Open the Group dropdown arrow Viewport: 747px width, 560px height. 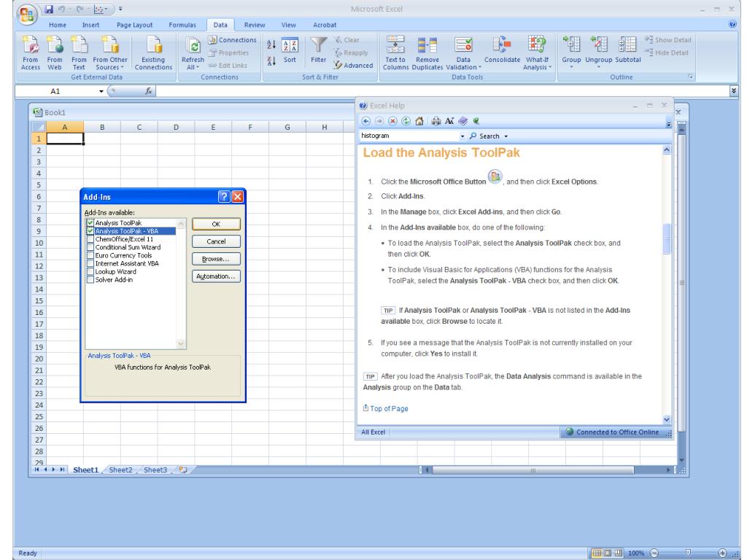(571, 67)
